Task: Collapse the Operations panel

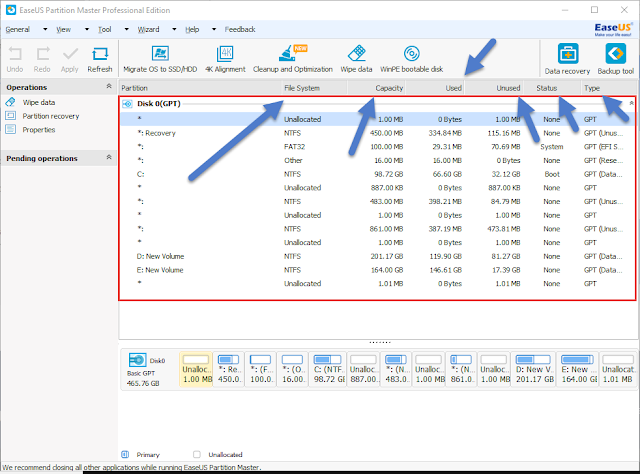Action: [x=109, y=86]
